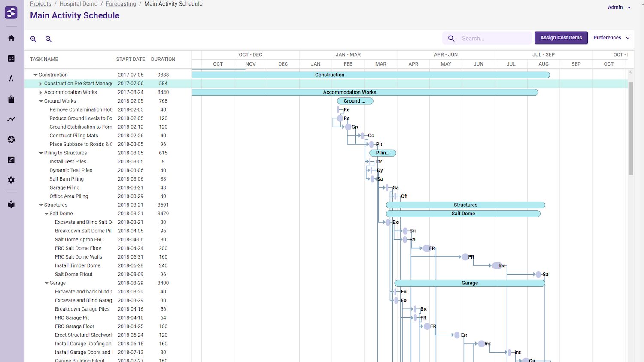The width and height of the screenshot is (644, 362).
Task: Click the Assign Cost Items button
Action: click(x=561, y=37)
